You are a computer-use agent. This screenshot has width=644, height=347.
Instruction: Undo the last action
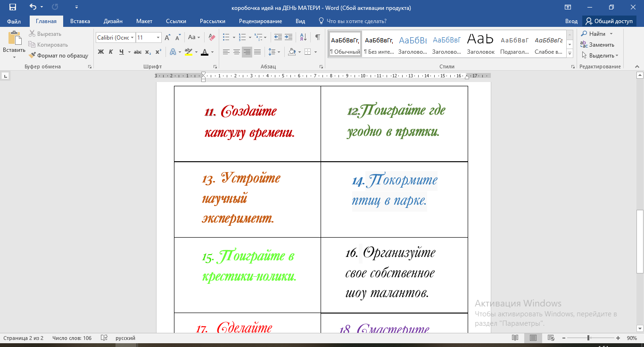(33, 7)
